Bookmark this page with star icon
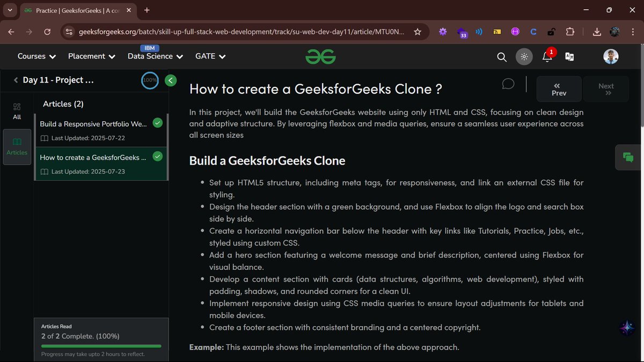The height and width of the screenshot is (362, 644). 418,32
